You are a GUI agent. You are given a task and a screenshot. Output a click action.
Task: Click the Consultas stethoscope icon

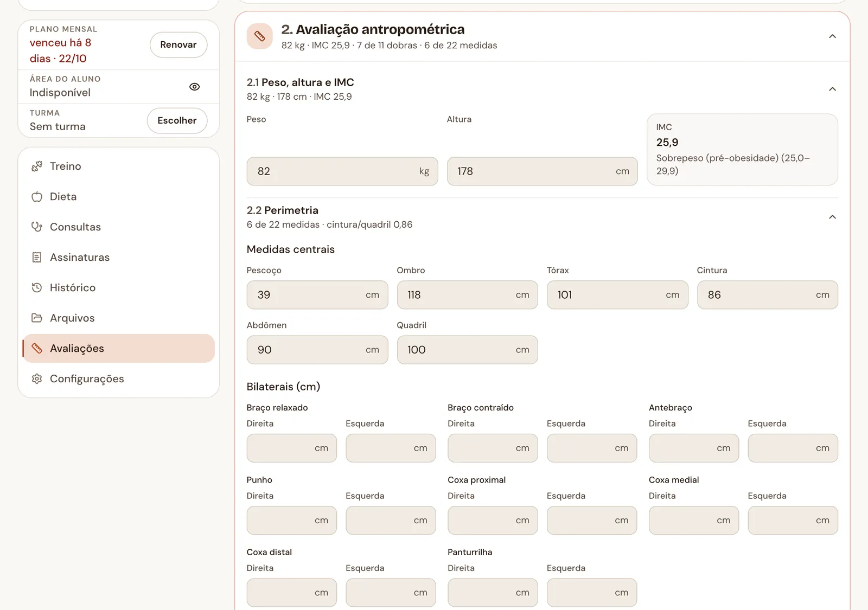click(x=37, y=227)
